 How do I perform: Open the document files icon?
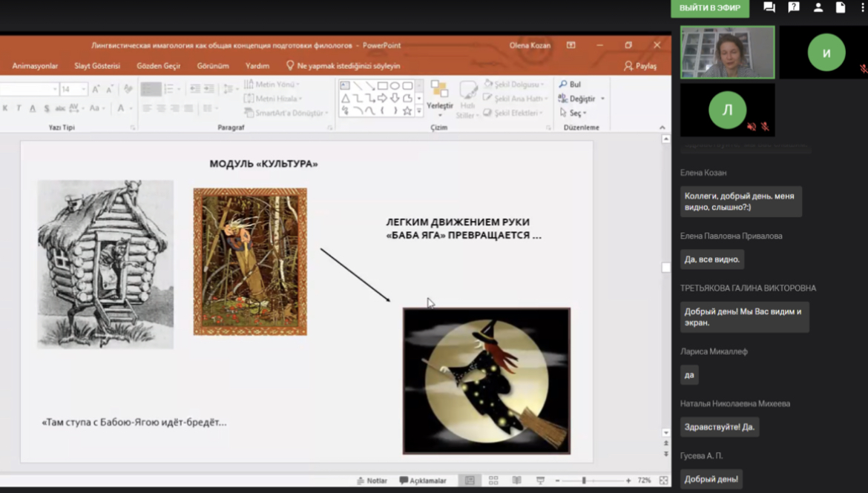click(841, 7)
